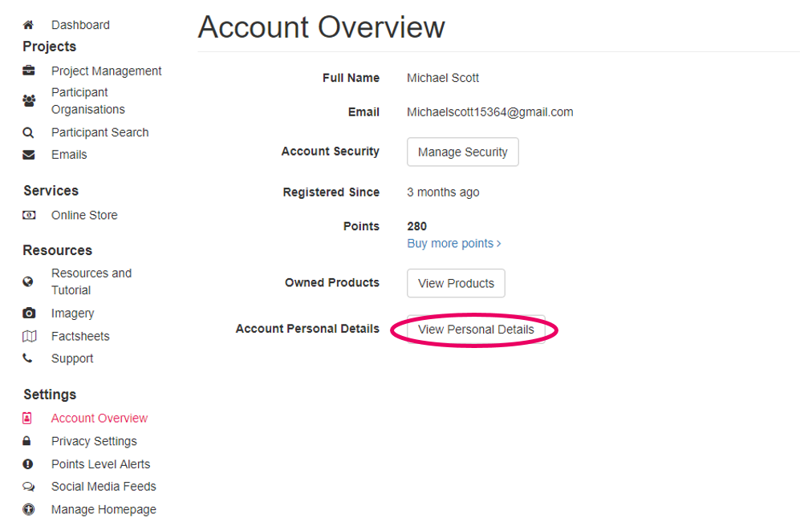
Task: Click the View Personal Details button
Action: tap(476, 330)
